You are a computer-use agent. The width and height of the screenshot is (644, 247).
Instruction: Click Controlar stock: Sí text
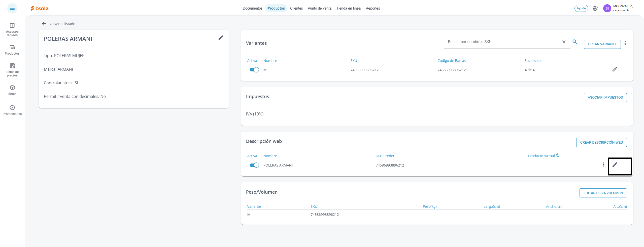(x=61, y=83)
